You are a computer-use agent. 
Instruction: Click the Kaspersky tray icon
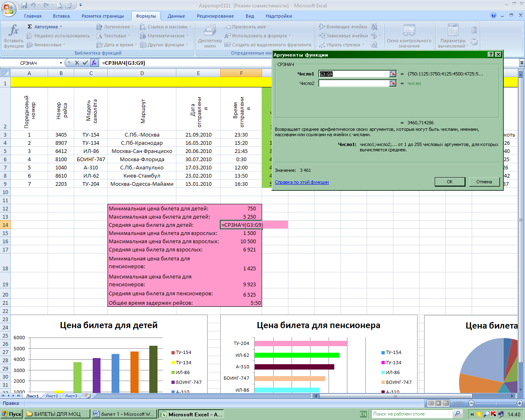click(x=493, y=414)
